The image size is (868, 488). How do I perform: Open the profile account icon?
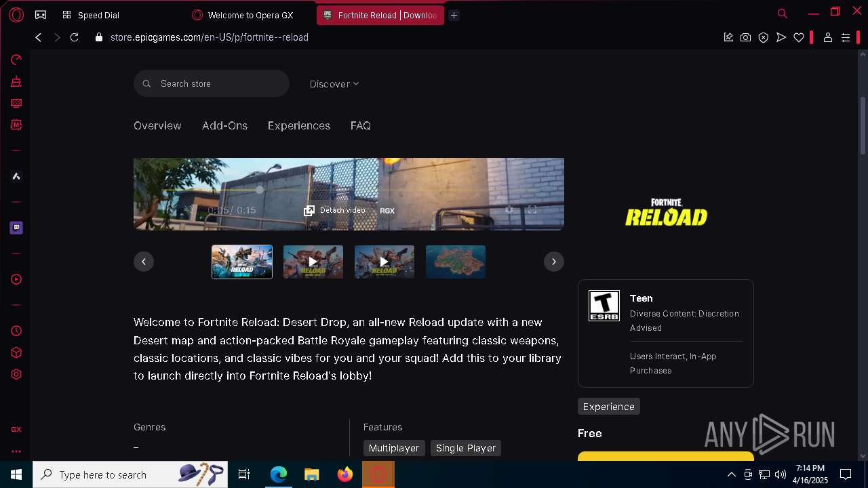pos(827,37)
